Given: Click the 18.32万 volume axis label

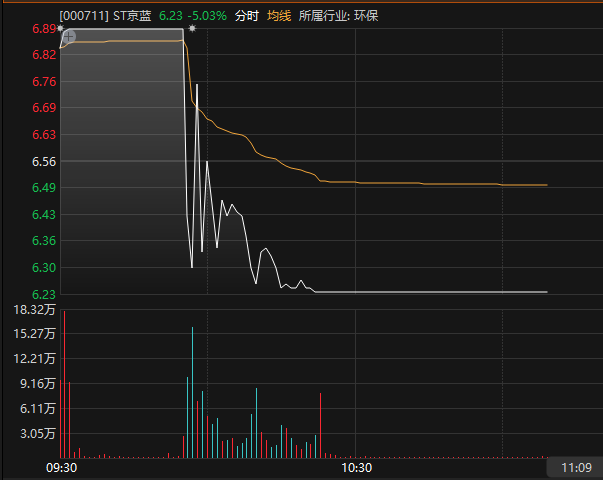Looking at the screenshot, I should click(35, 310).
